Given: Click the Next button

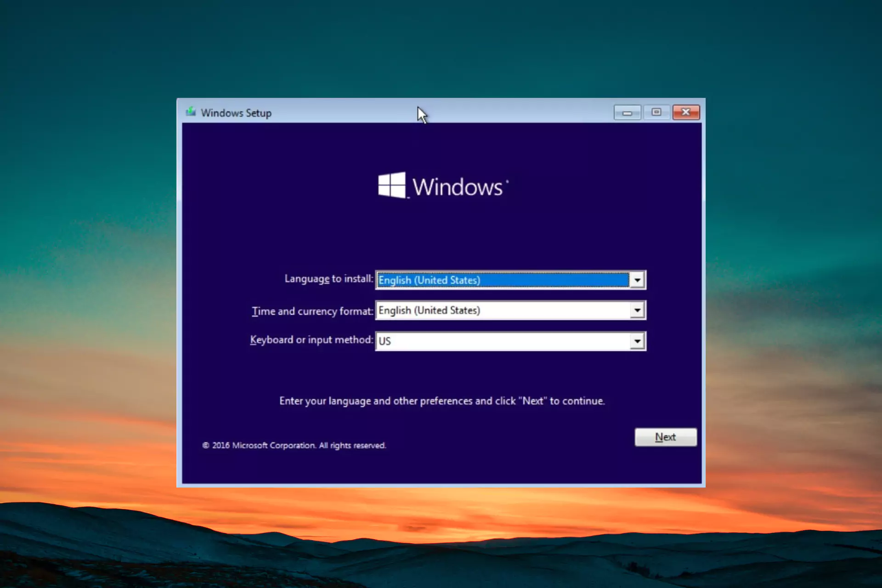Looking at the screenshot, I should (x=666, y=437).
